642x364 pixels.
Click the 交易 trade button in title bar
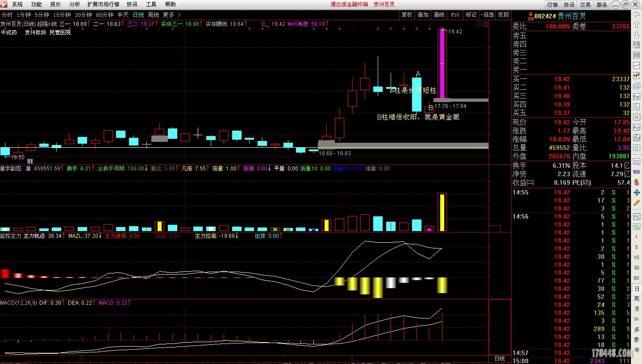[585, 4]
